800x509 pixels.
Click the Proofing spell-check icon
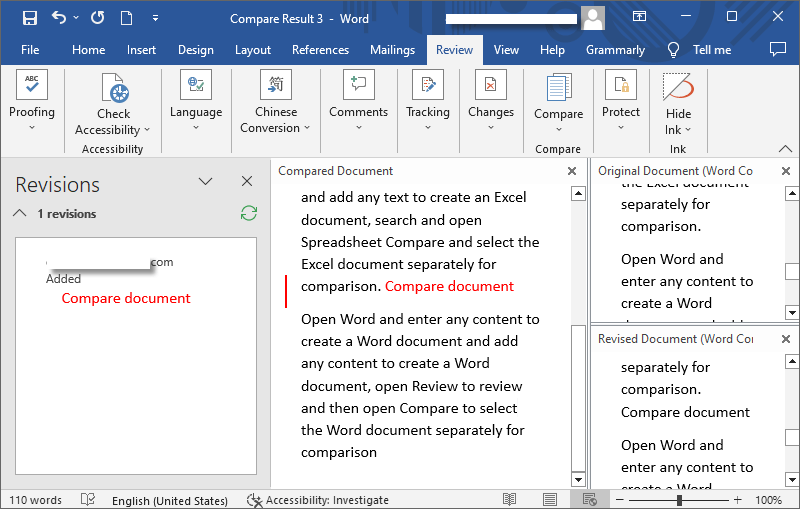(x=32, y=84)
